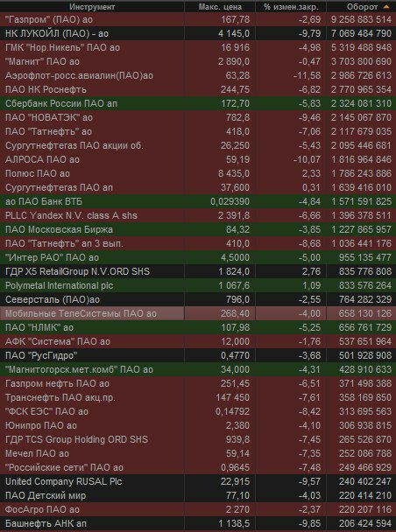Click Газпром turnover value 9 258 883 514

[361, 19]
